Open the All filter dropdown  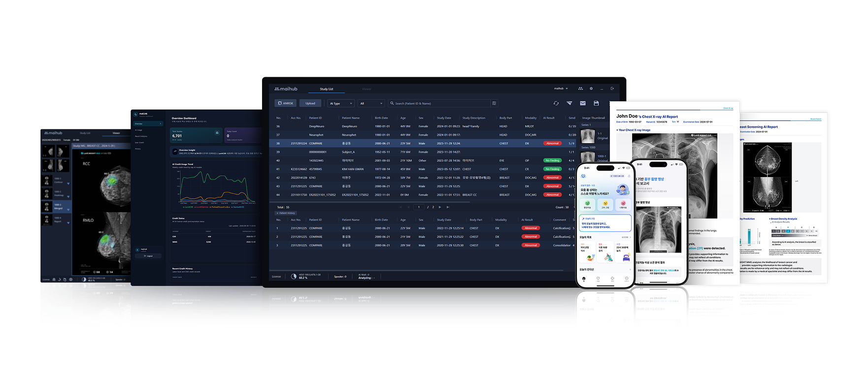click(x=371, y=103)
